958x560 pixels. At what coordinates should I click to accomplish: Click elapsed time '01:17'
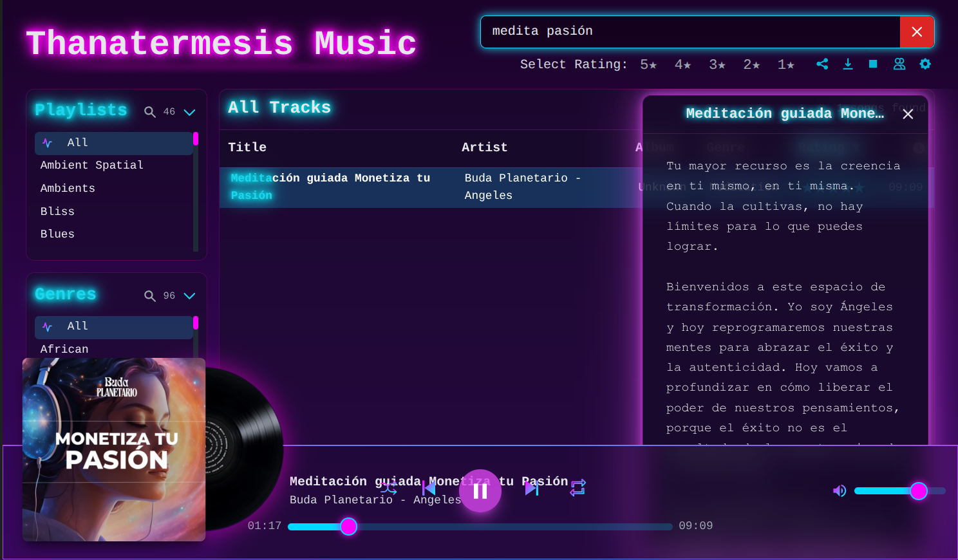265,526
